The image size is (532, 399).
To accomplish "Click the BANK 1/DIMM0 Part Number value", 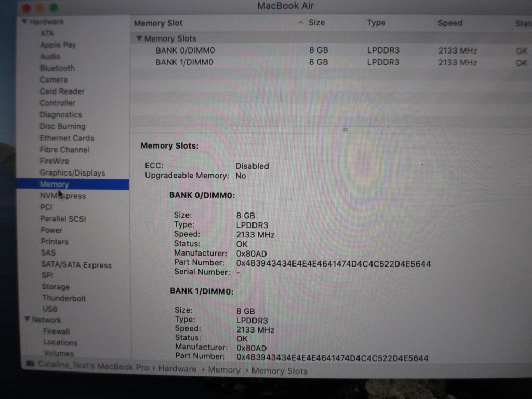I will (332, 358).
